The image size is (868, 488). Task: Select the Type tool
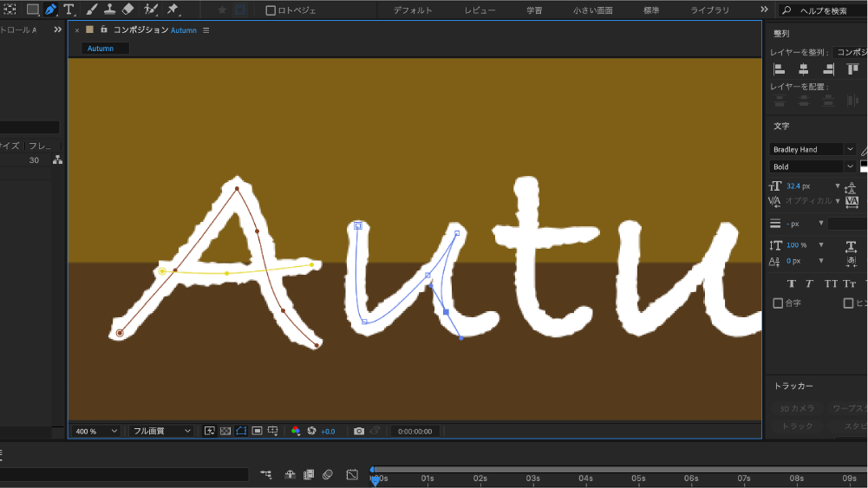tap(69, 10)
